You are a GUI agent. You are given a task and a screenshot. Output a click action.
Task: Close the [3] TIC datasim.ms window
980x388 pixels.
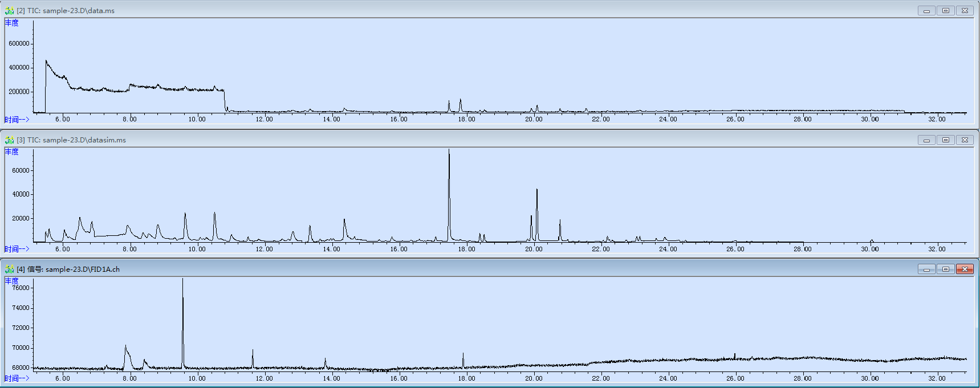[x=965, y=140]
